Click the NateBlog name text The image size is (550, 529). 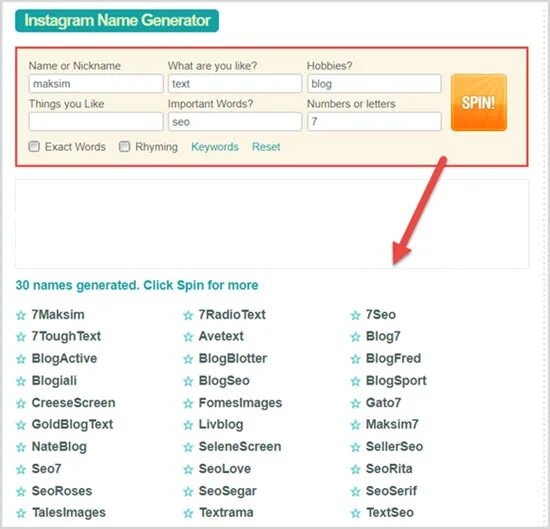59,447
